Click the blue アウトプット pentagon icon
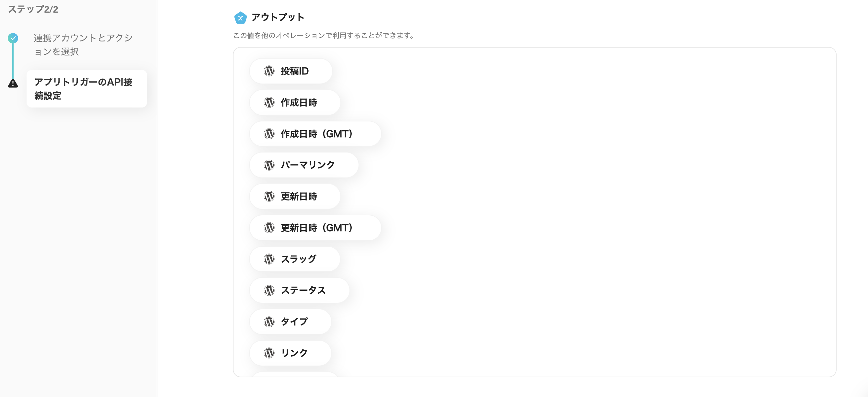868x397 pixels. click(240, 17)
